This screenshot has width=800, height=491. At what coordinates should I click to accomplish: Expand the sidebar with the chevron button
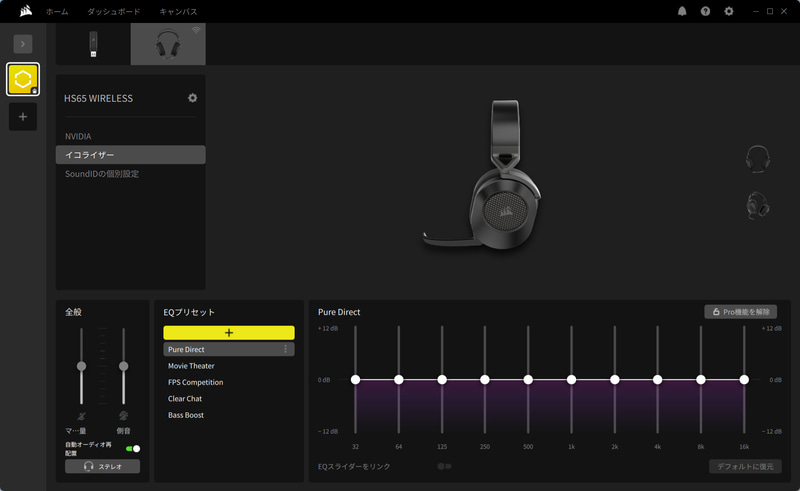[23, 44]
